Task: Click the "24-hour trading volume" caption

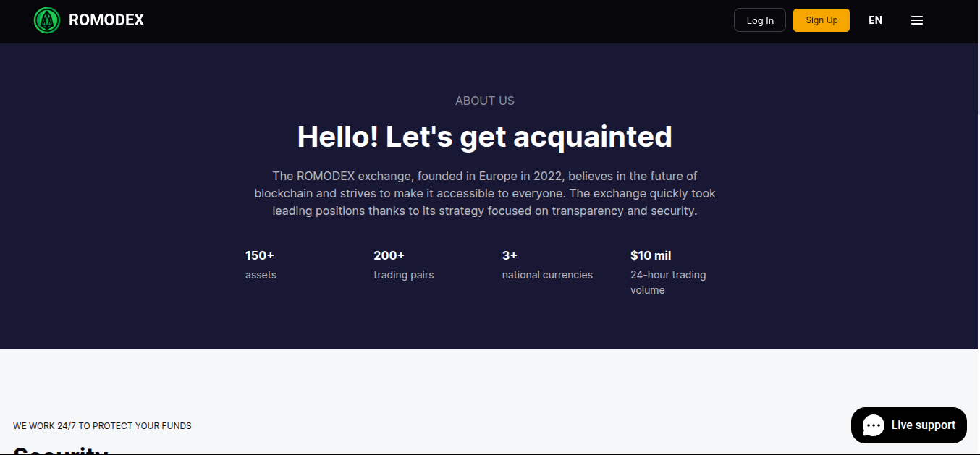Action: 667,282
